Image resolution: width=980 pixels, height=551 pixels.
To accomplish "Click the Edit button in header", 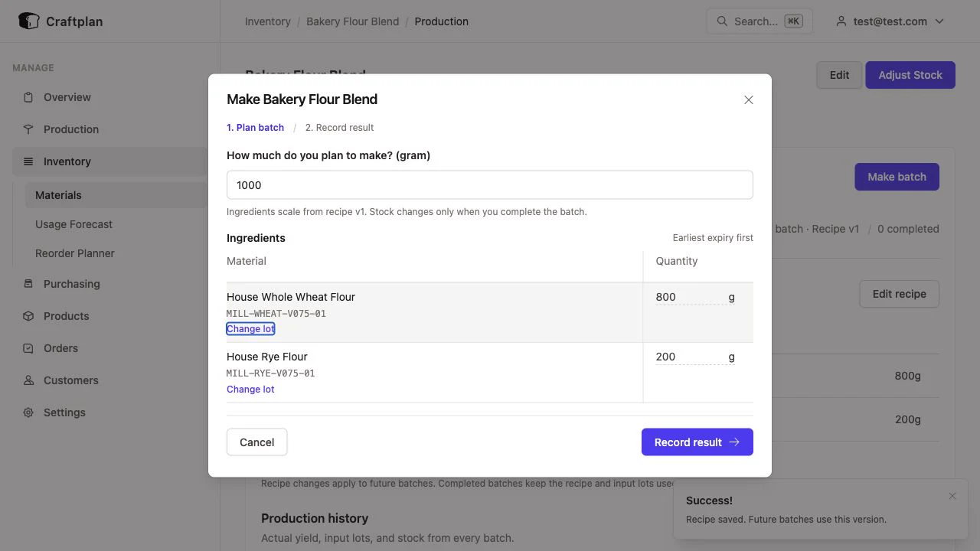I will pyautogui.click(x=839, y=75).
